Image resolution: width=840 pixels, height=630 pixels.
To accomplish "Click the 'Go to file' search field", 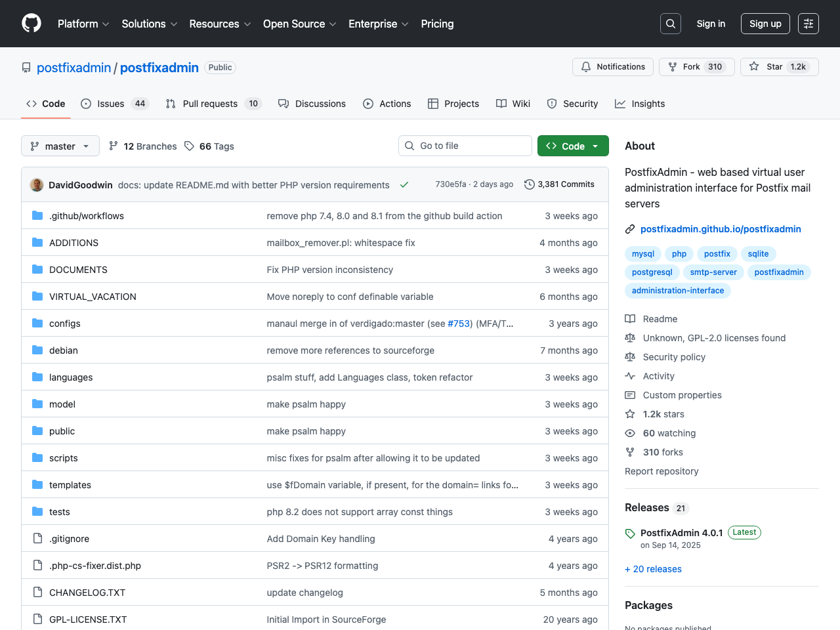I will pos(465,146).
